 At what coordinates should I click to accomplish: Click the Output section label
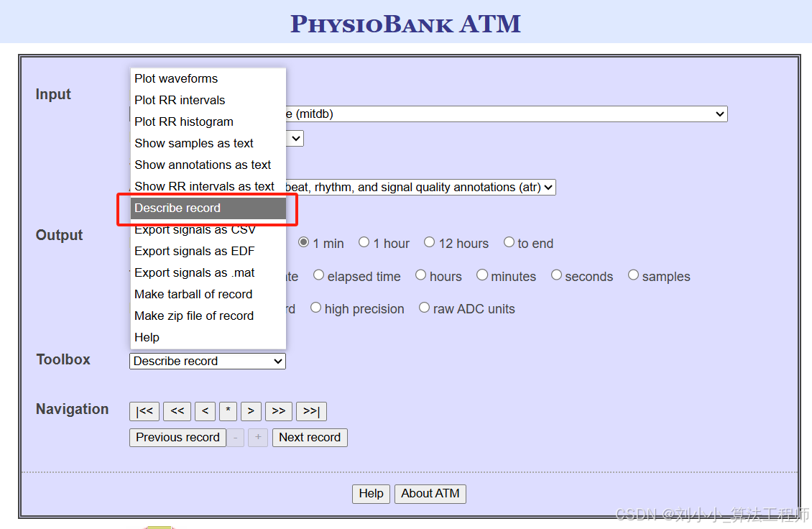(59, 235)
